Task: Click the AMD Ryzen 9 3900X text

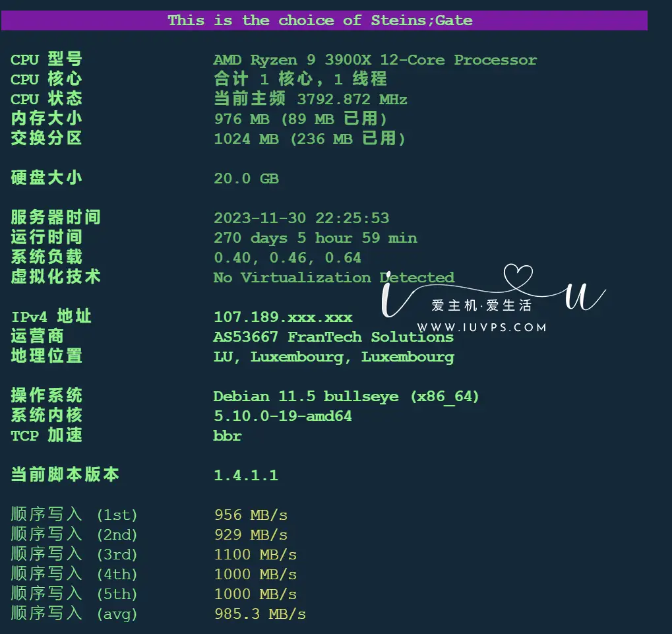Action: coord(375,59)
